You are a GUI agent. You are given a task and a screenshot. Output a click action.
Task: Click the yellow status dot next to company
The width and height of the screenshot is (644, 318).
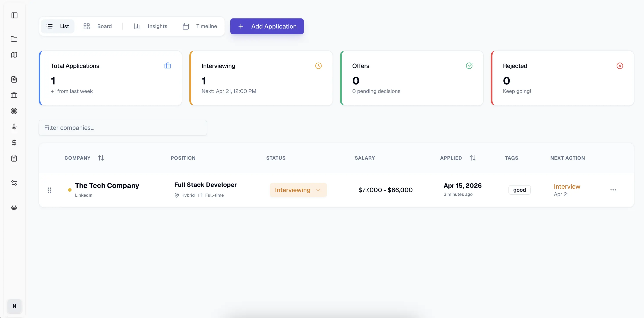[70, 190]
